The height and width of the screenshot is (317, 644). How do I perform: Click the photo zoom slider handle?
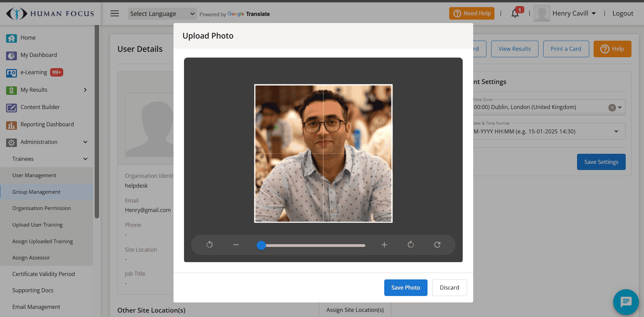tap(261, 245)
